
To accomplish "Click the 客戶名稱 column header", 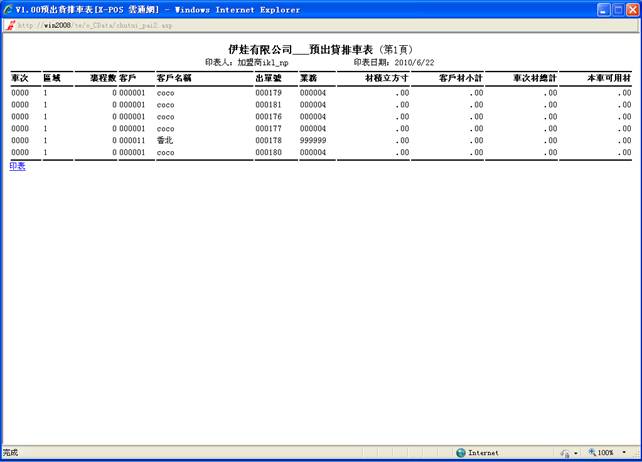I will point(174,77).
